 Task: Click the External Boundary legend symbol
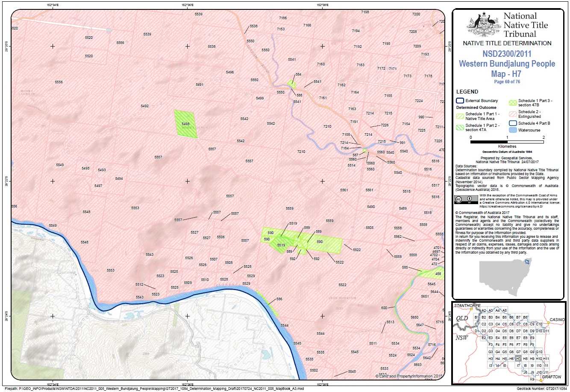click(460, 101)
